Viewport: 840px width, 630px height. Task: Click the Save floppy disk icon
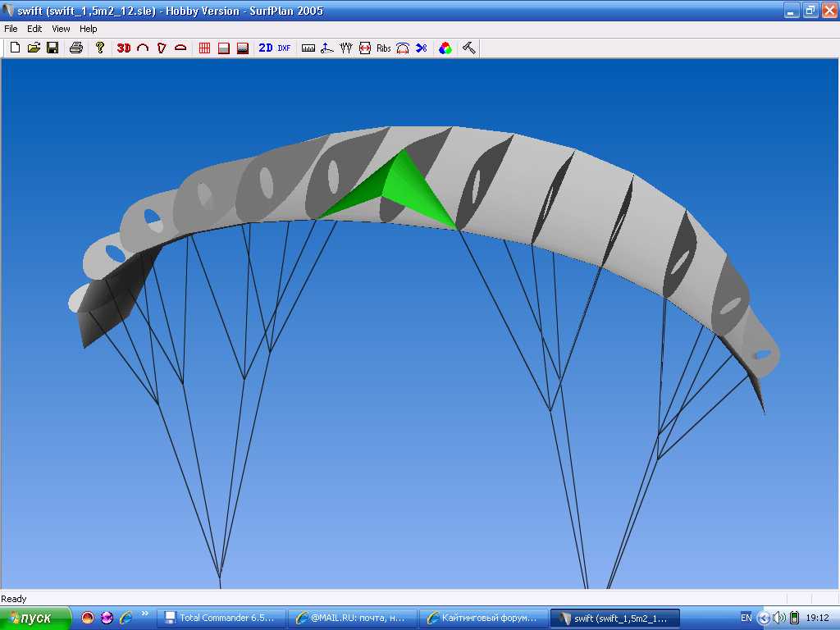pyautogui.click(x=52, y=48)
